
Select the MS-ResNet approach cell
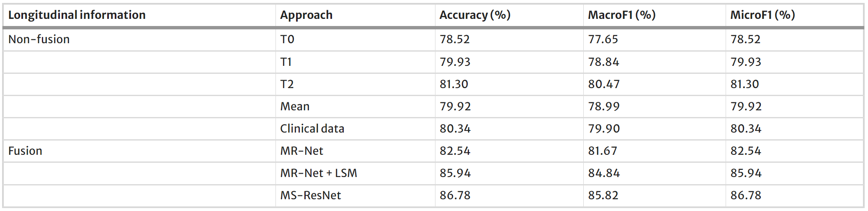[310, 195]
